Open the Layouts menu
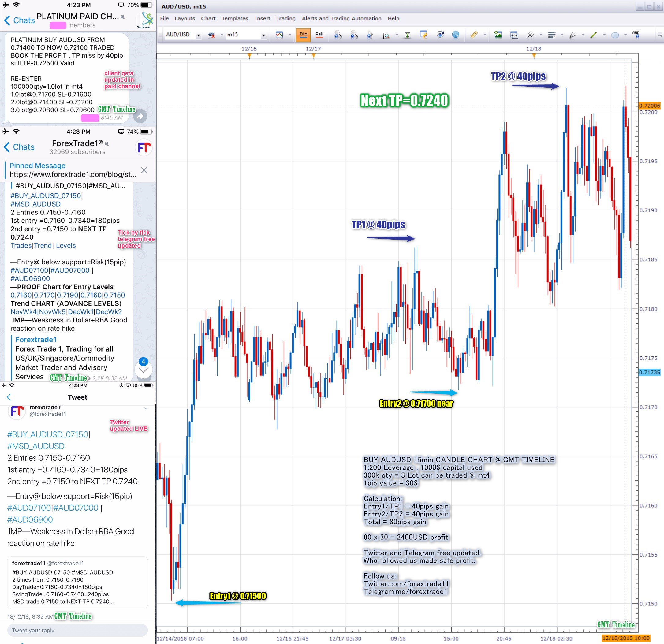Viewport: 664px width, 644px height. [x=185, y=19]
